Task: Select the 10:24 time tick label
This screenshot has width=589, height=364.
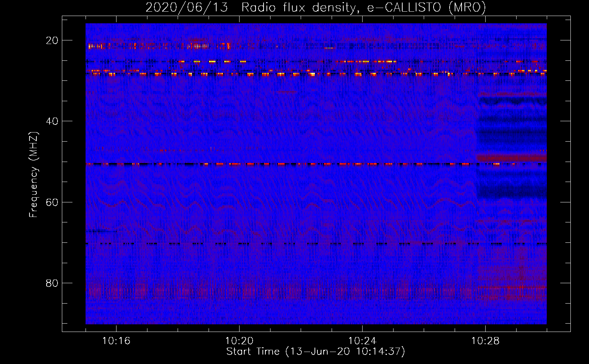Action: (x=362, y=341)
